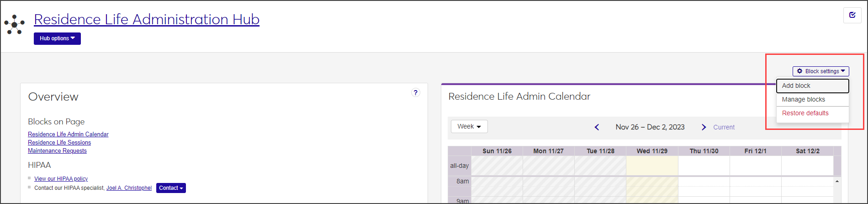Image resolution: width=868 pixels, height=204 pixels.
Task: Expand the Block settings dropdown
Action: 820,71
